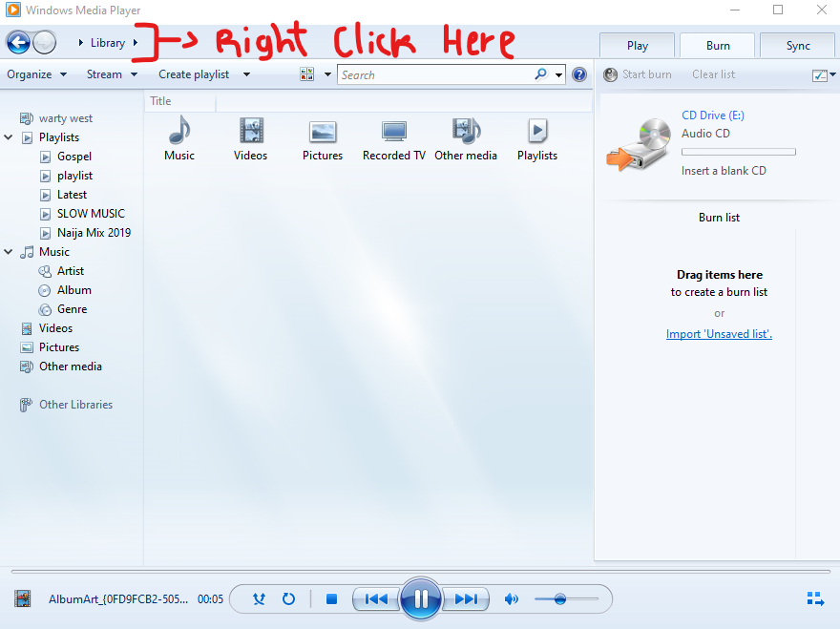Select Other Libraries in the tree
Image resolution: width=840 pixels, height=629 pixels.
(75, 405)
